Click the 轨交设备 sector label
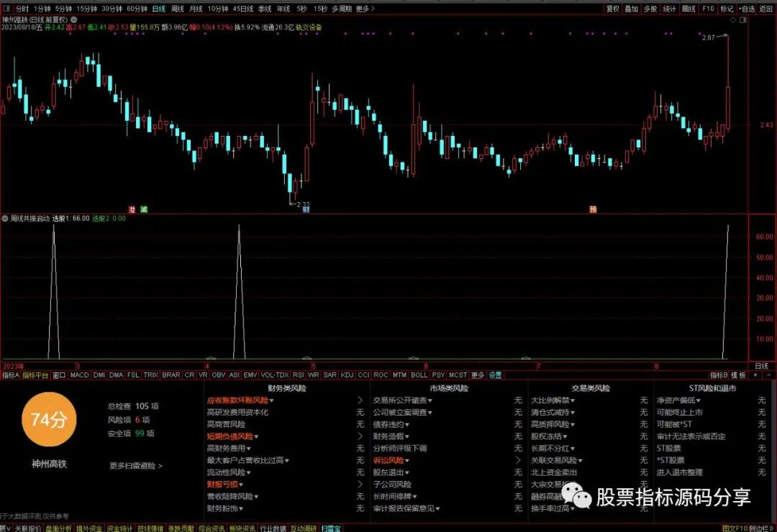 [x=309, y=28]
